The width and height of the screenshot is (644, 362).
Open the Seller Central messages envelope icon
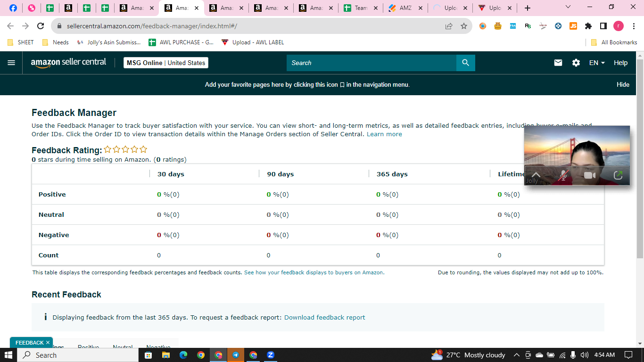coord(558,63)
